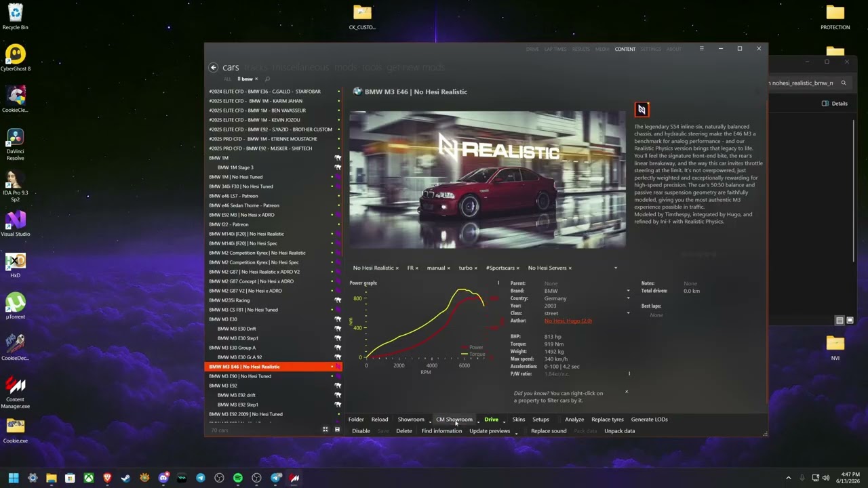Remove the 'turbo' tag

[476, 268]
